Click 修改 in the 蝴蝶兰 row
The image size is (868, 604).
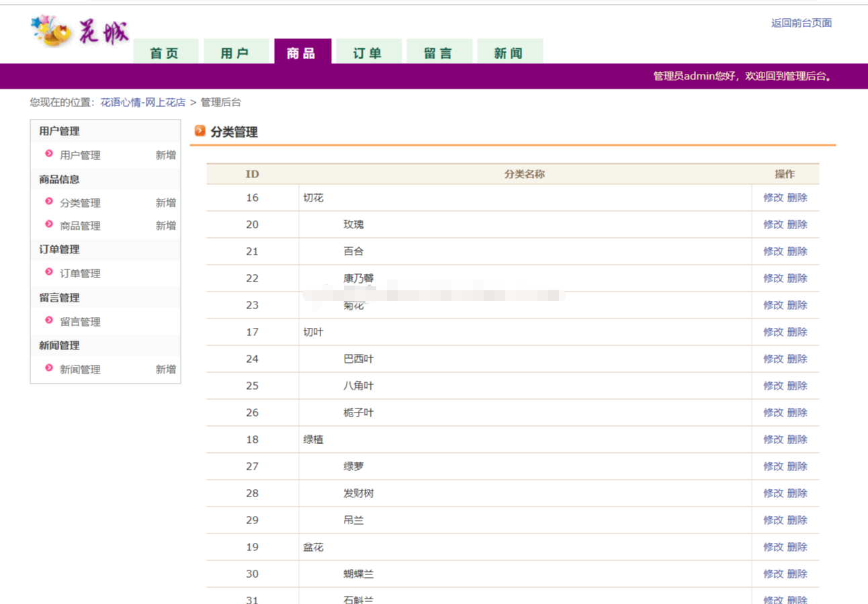773,574
